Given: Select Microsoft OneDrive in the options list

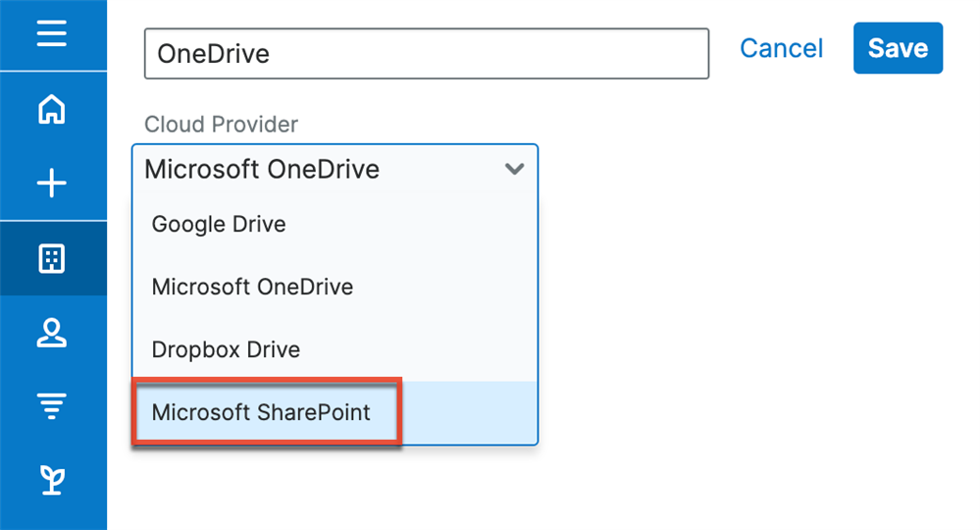Looking at the screenshot, I should (252, 287).
